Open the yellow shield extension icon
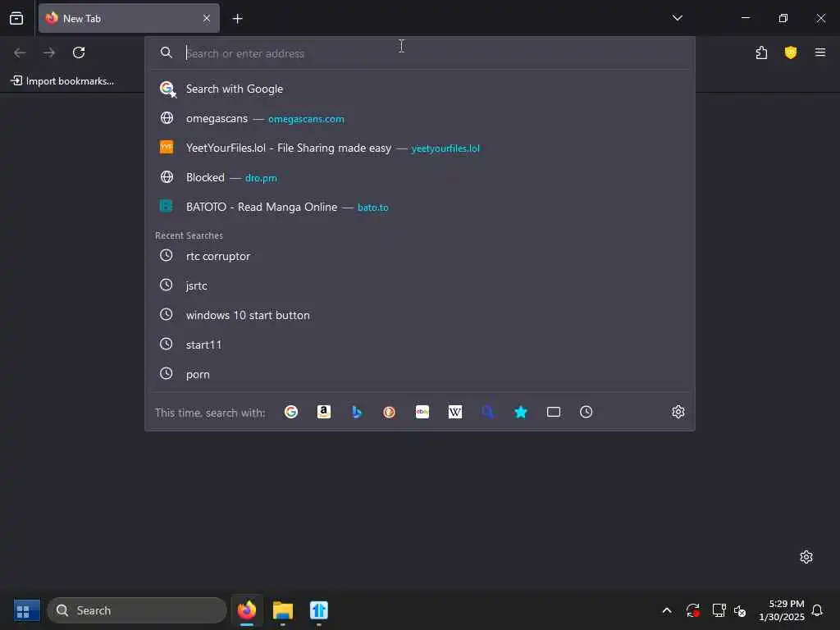This screenshot has height=630, width=840. pos(791,52)
